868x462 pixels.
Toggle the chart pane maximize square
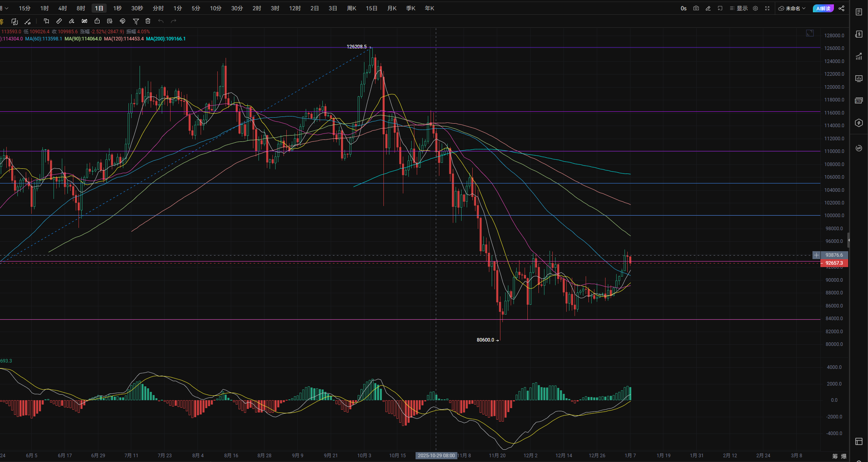click(810, 33)
